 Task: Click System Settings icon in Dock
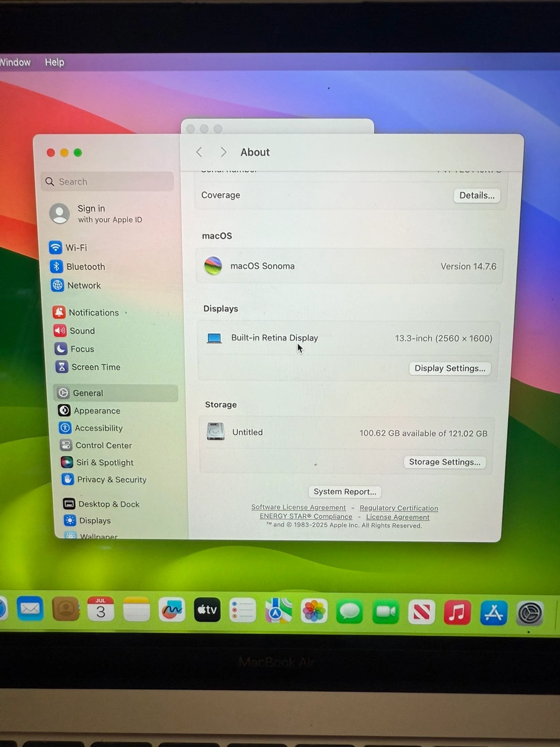[x=530, y=614]
